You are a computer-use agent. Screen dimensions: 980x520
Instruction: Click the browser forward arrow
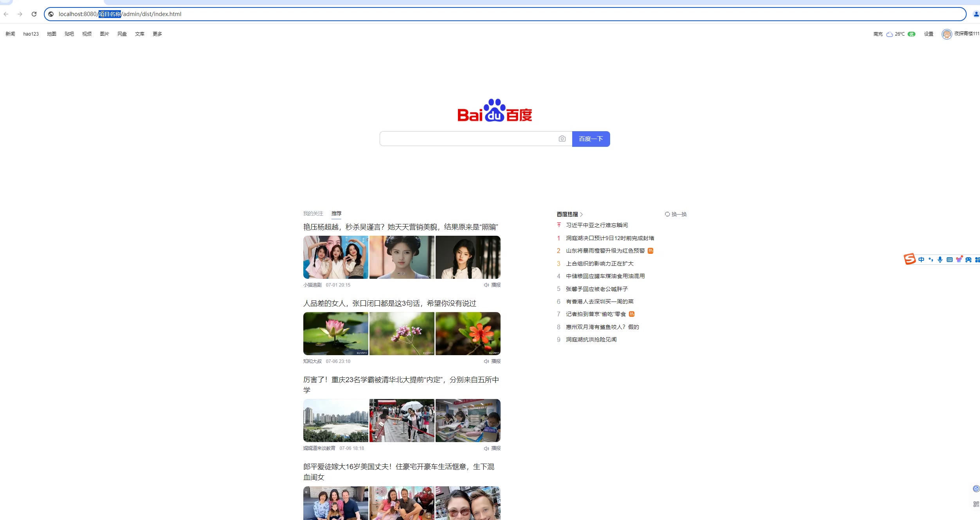tap(20, 14)
